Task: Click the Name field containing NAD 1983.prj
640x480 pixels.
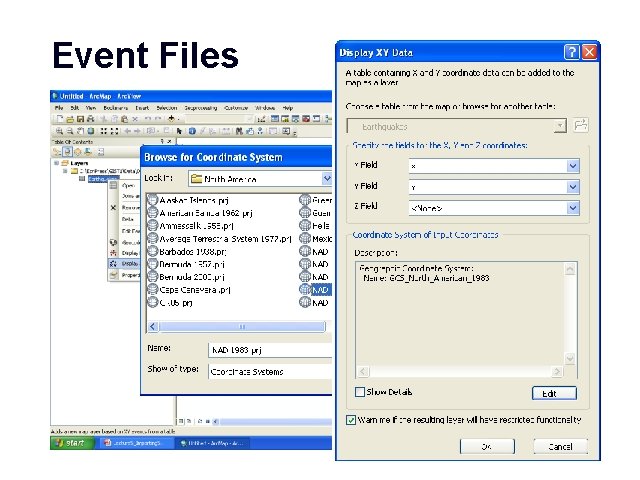Action: click(x=270, y=350)
